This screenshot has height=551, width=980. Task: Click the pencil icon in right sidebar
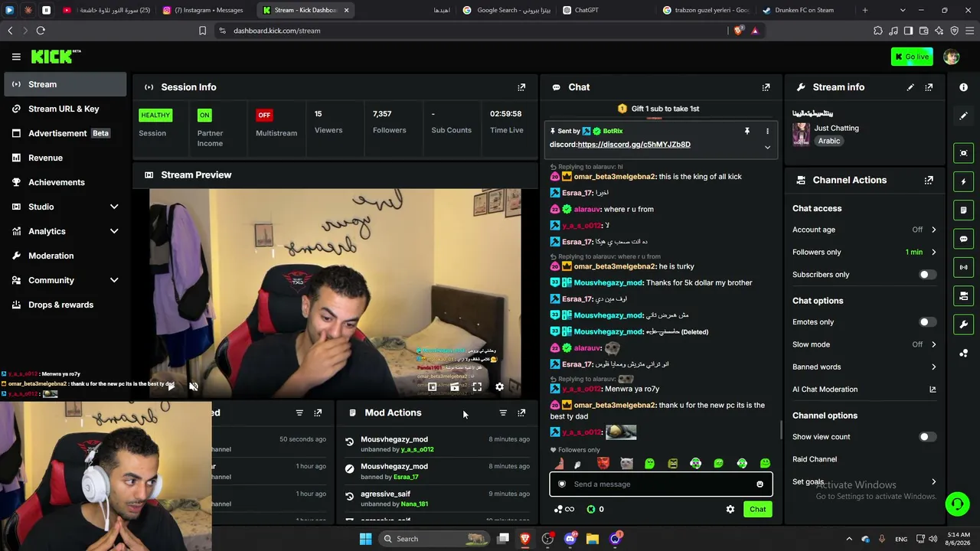click(963, 116)
